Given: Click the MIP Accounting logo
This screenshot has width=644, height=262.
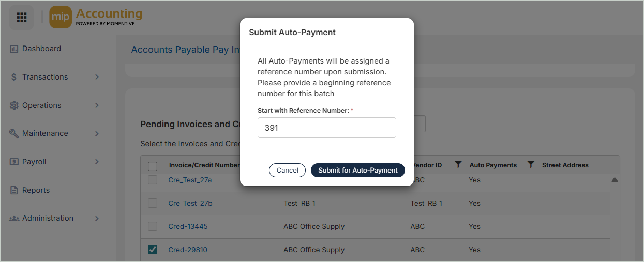Looking at the screenshot, I should coord(96,18).
